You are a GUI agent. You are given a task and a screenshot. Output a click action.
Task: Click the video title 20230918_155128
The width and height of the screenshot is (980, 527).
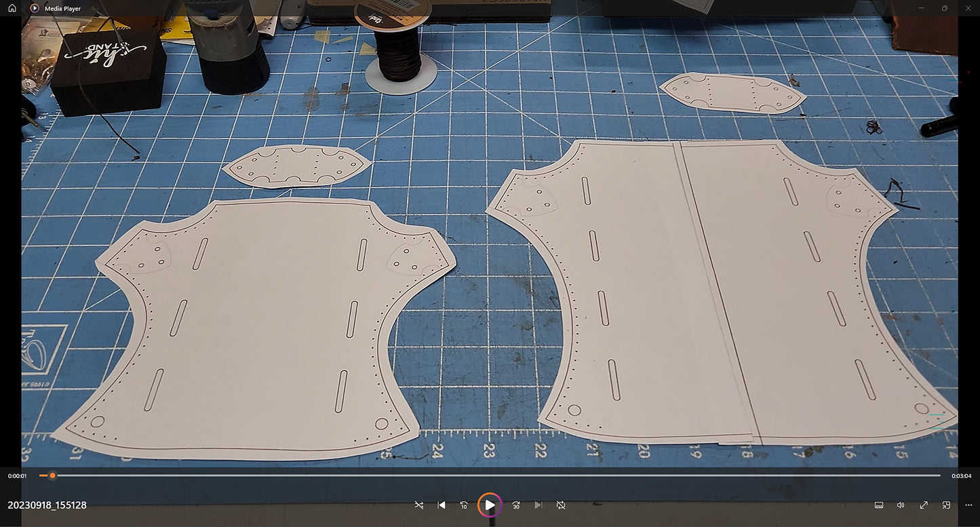[47, 505]
